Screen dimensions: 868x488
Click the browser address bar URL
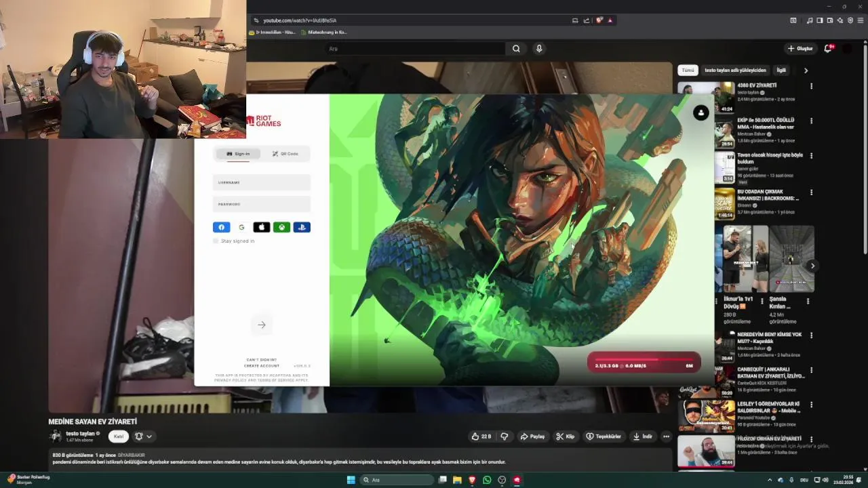[300, 20]
